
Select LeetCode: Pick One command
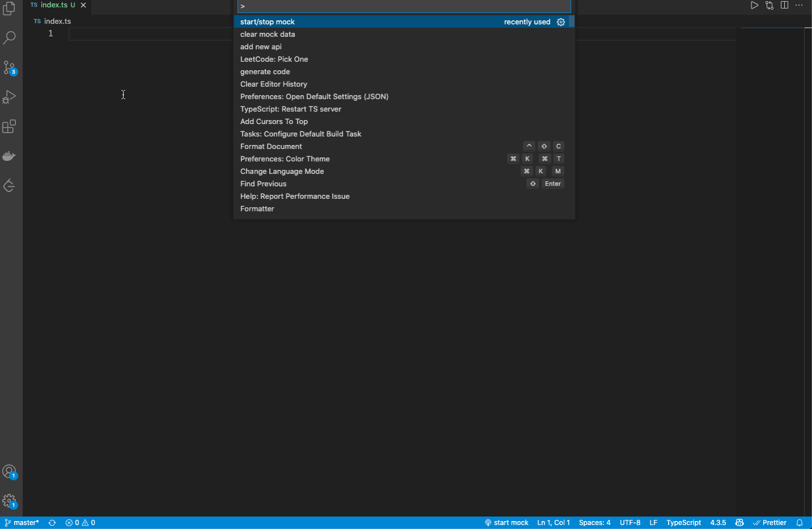pos(404,59)
